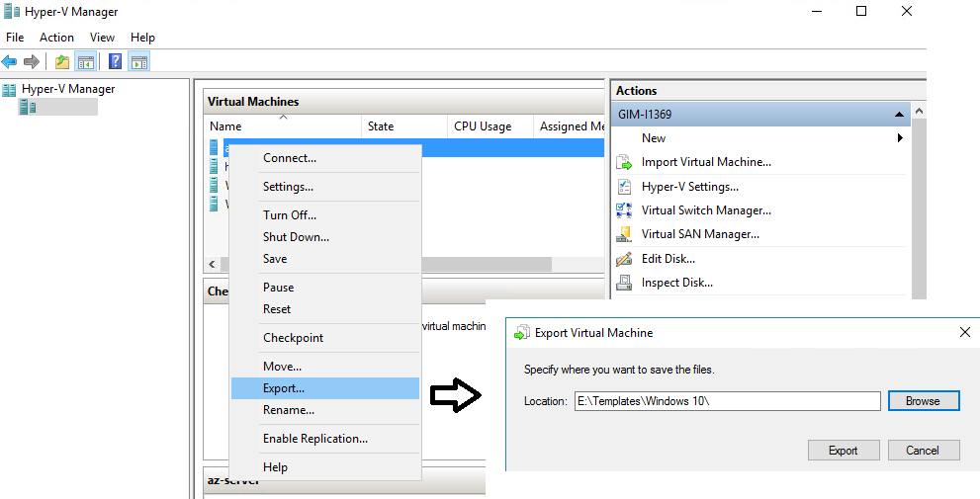The height and width of the screenshot is (499, 980).
Task: Choose Pause in context menu
Action: 325,288
